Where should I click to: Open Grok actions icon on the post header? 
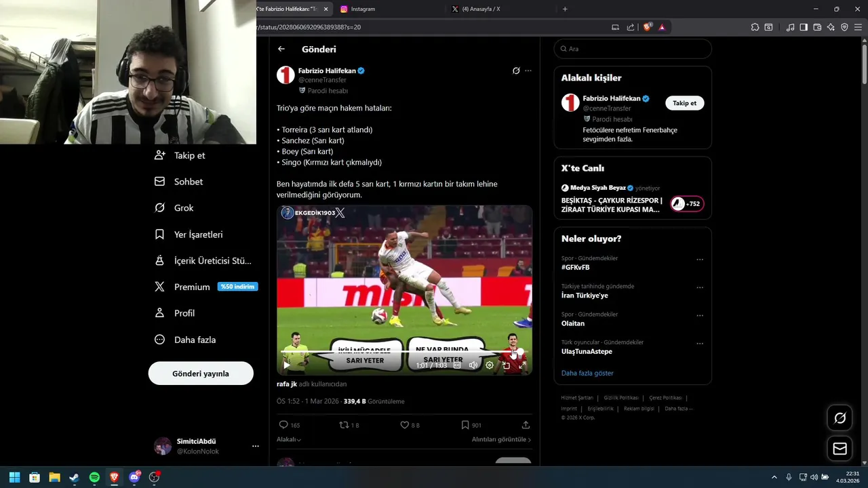(516, 70)
